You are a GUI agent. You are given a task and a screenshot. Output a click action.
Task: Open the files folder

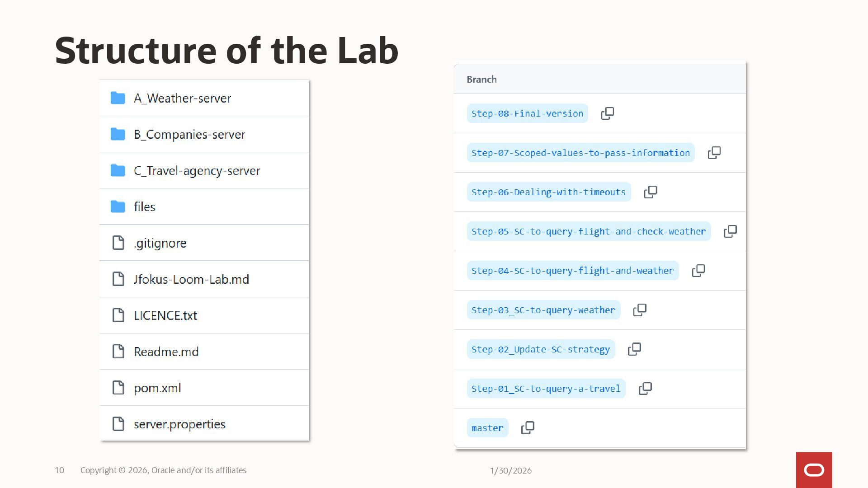(144, 206)
